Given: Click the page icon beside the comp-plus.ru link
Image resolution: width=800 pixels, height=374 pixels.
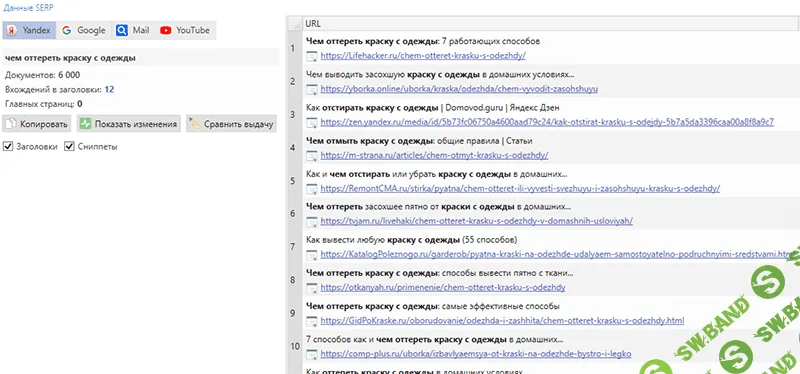Looking at the screenshot, I should coord(311,355).
